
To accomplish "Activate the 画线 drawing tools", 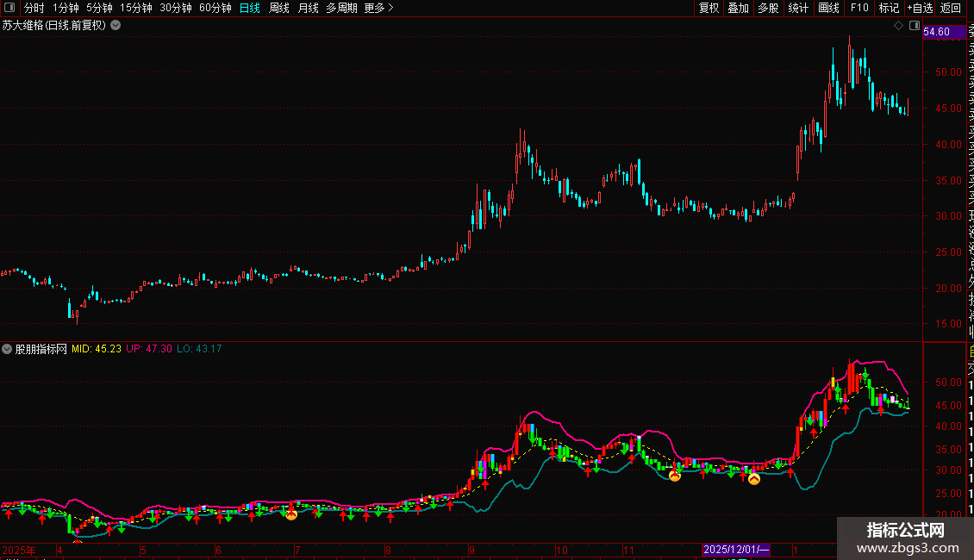I will 828,8.
